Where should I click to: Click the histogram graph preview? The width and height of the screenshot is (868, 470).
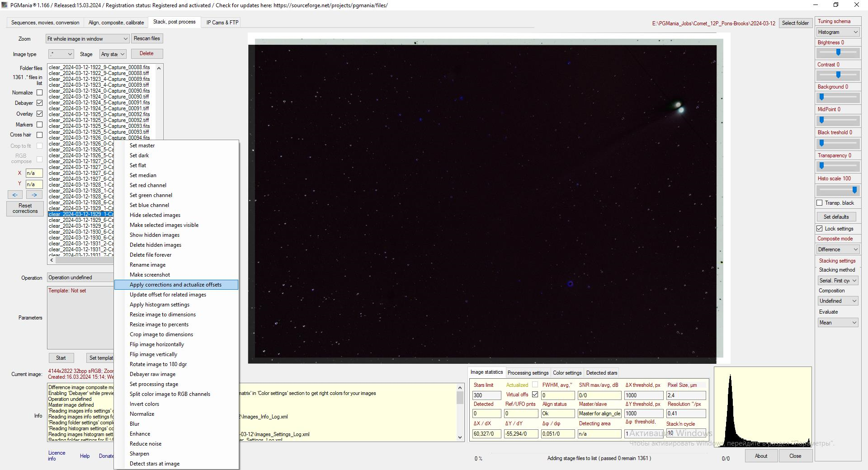pos(762,407)
